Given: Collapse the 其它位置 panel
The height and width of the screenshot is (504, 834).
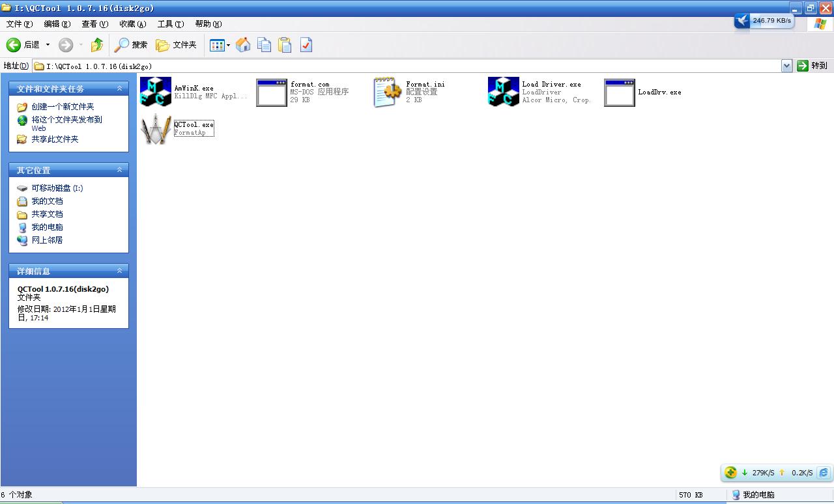Looking at the screenshot, I should point(119,170).
